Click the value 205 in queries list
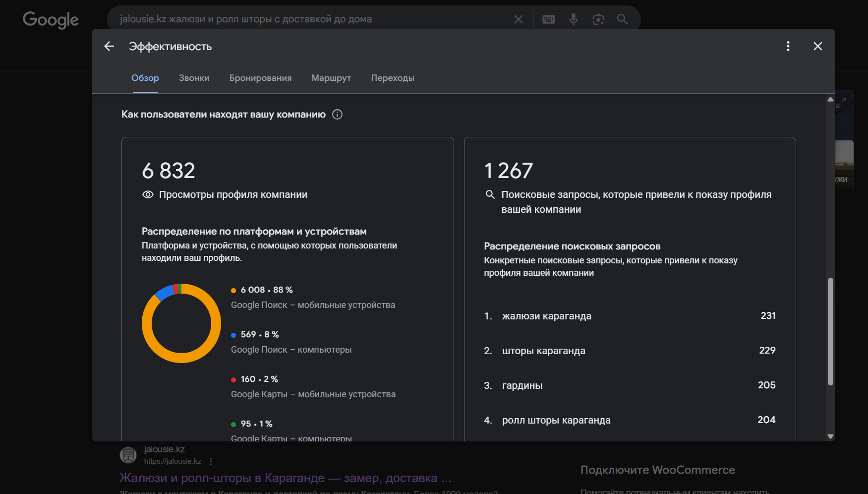The height and width of the screenshot is (494, 868). (767, 385)
